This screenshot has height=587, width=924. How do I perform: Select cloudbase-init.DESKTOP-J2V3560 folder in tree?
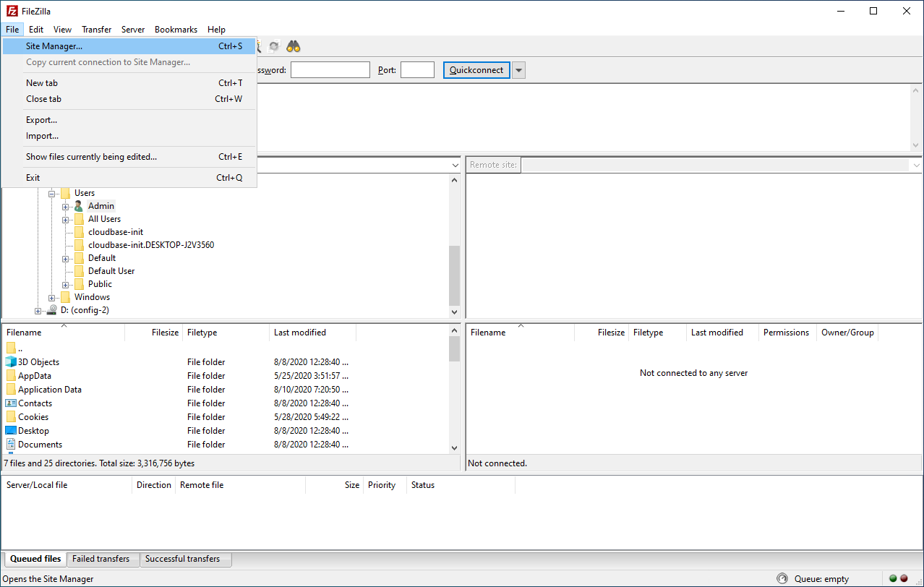click(150, 245)
